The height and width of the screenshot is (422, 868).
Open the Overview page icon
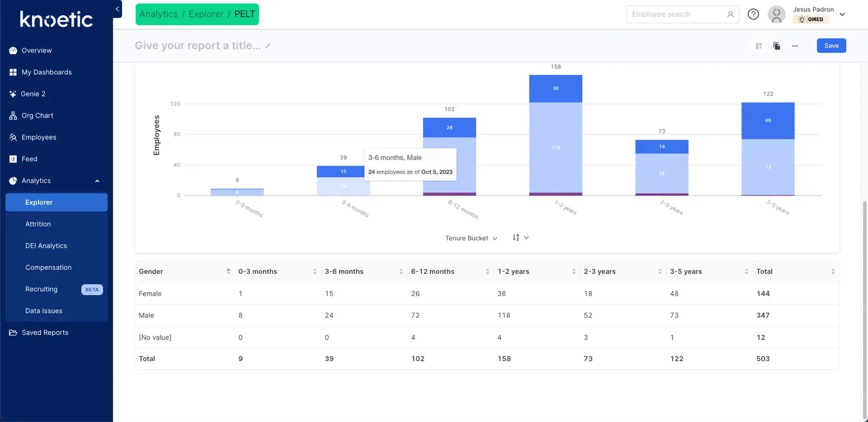click(13, 50)
